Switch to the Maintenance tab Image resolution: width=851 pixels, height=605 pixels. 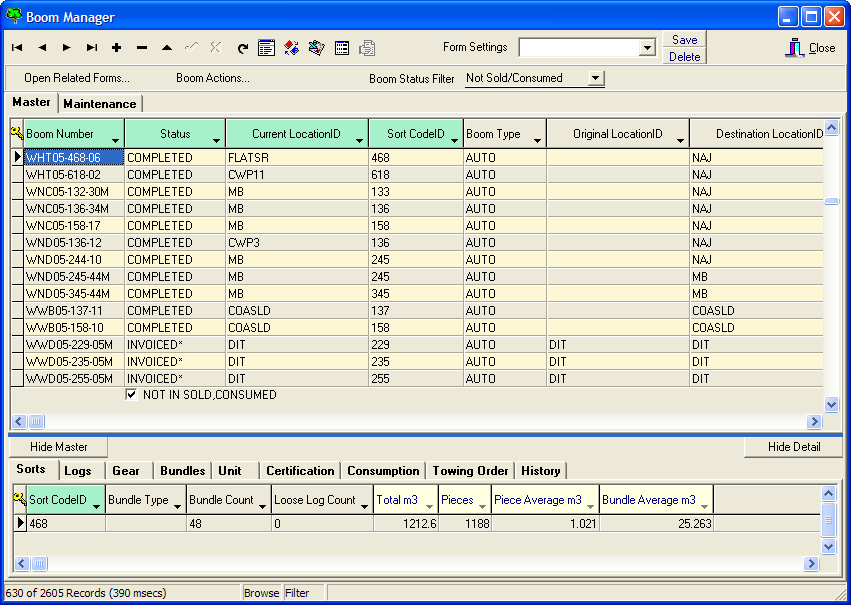click(100, 103)
